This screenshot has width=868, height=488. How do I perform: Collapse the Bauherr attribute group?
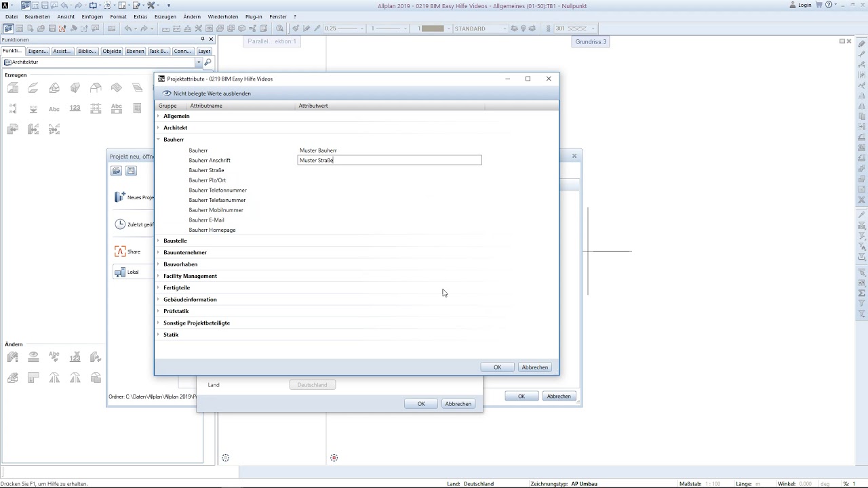click(158, 140)
